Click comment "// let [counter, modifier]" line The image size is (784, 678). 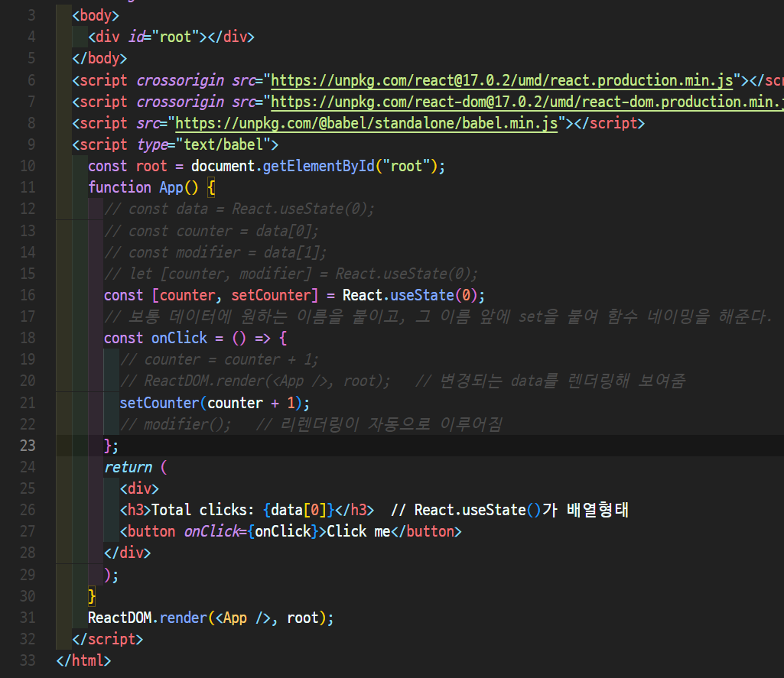point(291,274)
